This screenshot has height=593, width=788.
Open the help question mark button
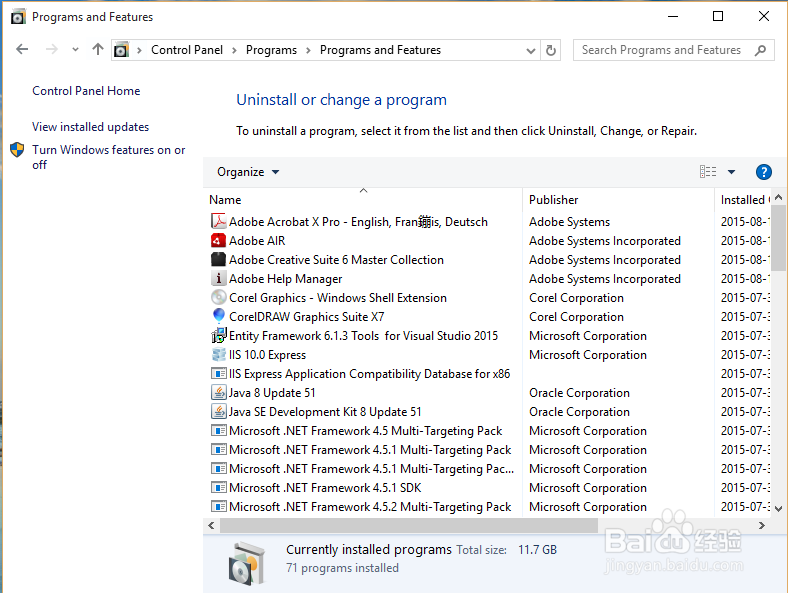(763, 172)
